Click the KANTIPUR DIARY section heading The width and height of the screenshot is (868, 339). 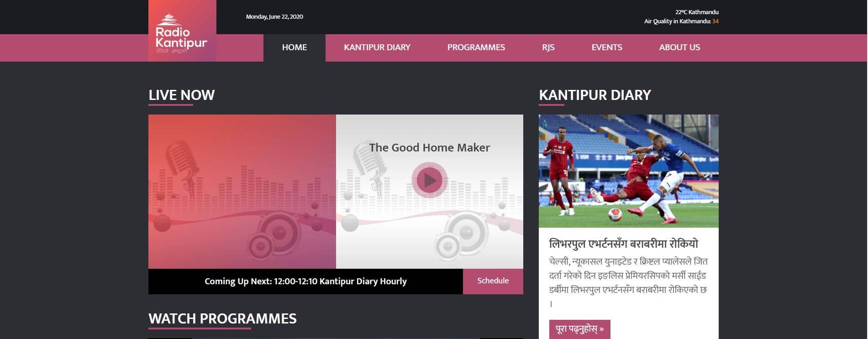click(595, 95)
